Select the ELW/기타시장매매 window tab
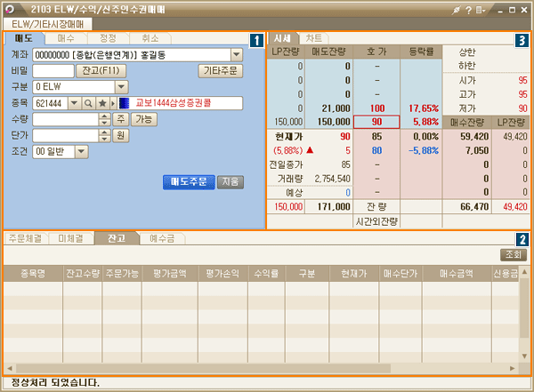The image size is (534, 392). click(x=48, y=24)
